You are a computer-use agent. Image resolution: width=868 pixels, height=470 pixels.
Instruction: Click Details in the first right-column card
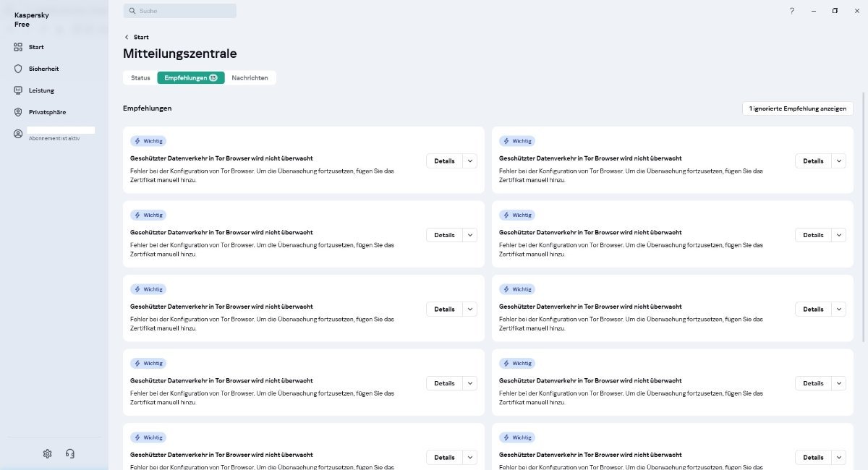[813, 161]
